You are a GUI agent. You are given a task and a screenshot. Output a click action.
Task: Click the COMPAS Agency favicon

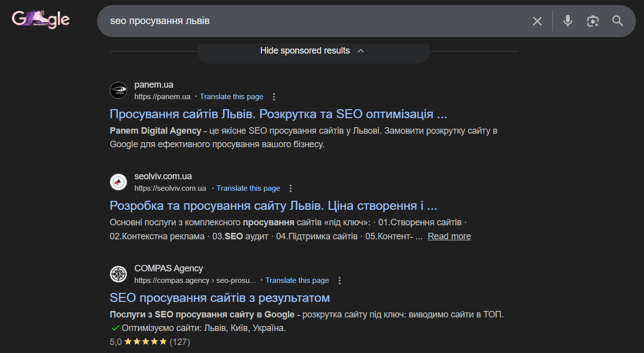coord(118,274)
